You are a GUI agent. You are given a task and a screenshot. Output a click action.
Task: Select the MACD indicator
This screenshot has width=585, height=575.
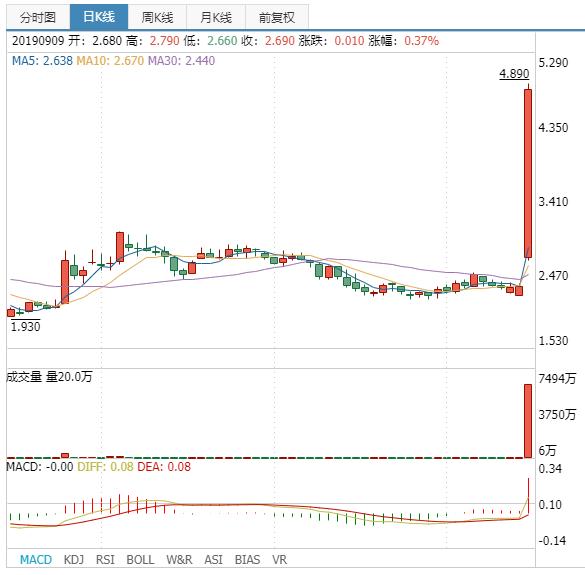[x=36, y=560]
